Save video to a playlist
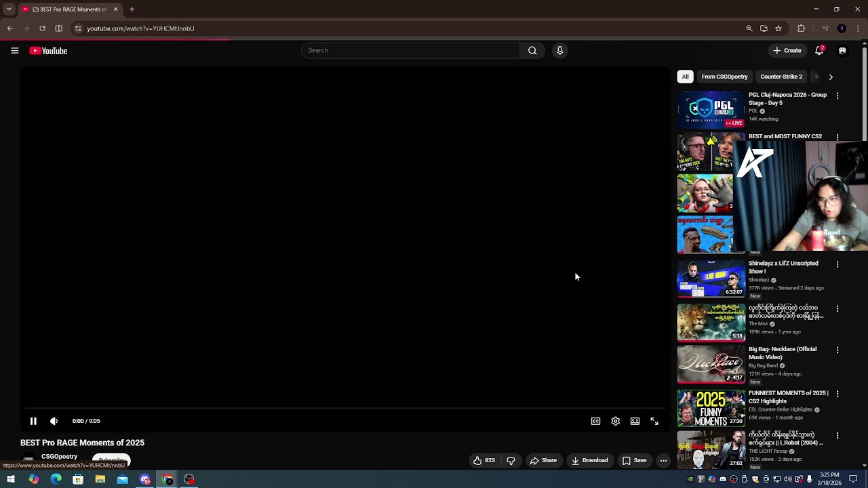 click(634, 460)
